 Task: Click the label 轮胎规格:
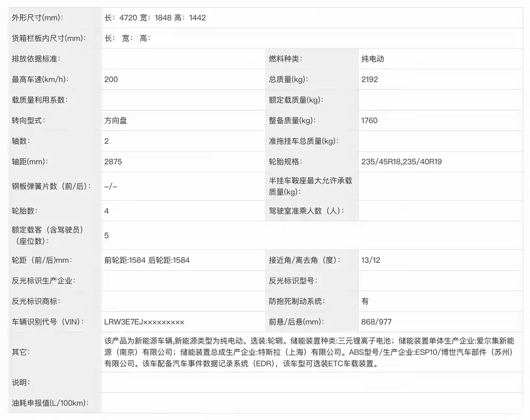click(x=286, y=162)
